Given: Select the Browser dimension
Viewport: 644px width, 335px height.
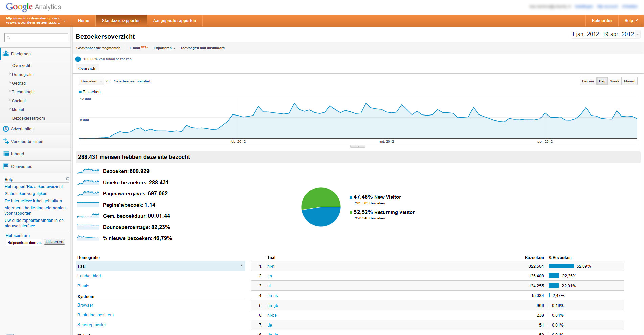Looking at the screenshot, I should pos(85,305).
